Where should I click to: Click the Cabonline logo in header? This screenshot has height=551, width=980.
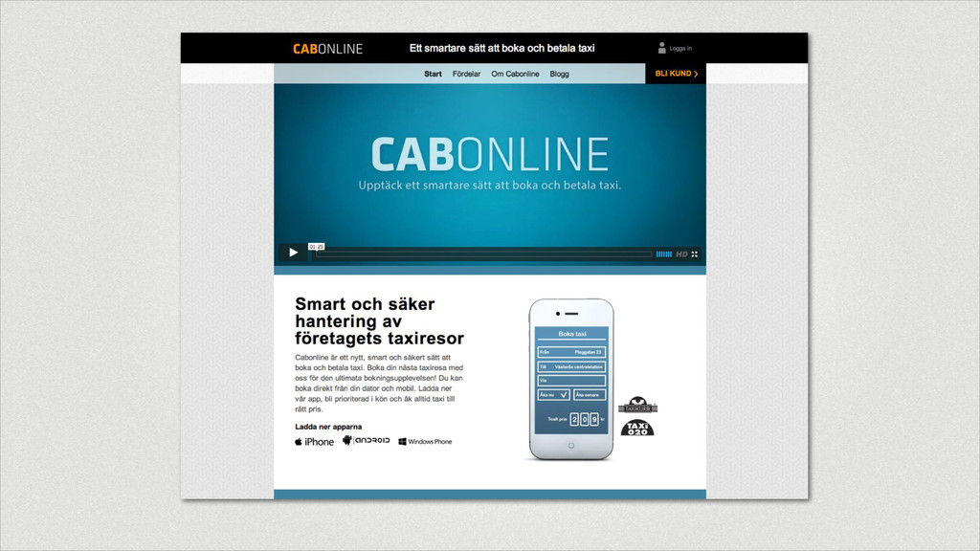[327, 49]
